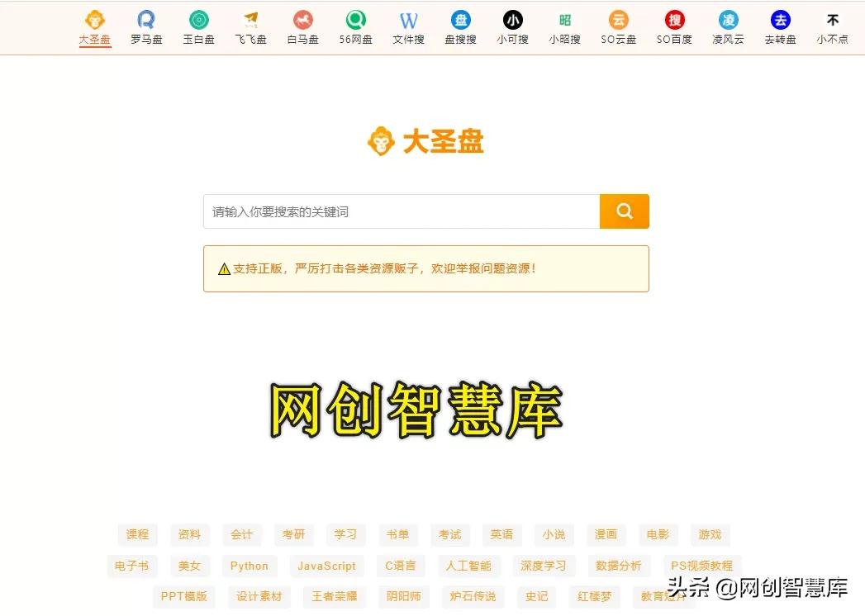The height and width of the screenshot is (616, 865).
Task: Select the 玉白盘 icon in the navigation
Action: click(198, 25)
